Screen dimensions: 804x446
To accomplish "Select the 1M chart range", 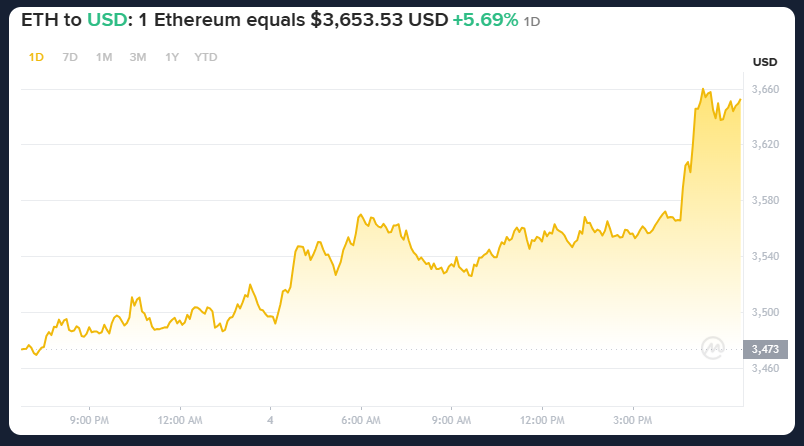I will coord(104,57).
